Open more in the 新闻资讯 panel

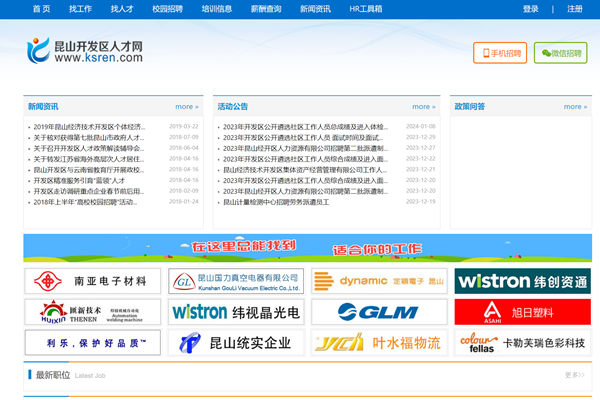pos(187,107)
